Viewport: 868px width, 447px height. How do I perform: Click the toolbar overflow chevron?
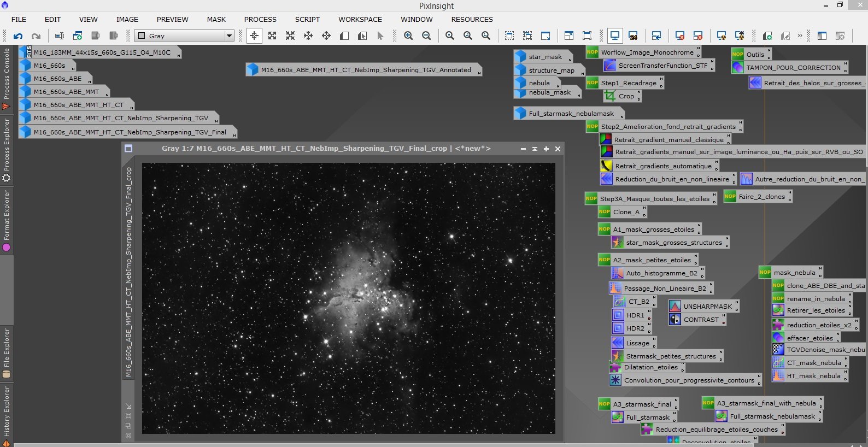coord(800,36)
